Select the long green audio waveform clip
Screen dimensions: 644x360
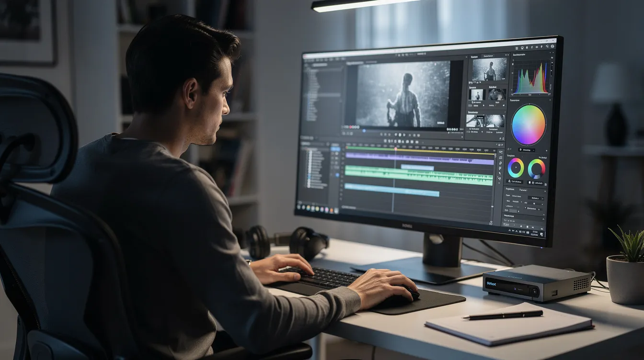[419, 176]
